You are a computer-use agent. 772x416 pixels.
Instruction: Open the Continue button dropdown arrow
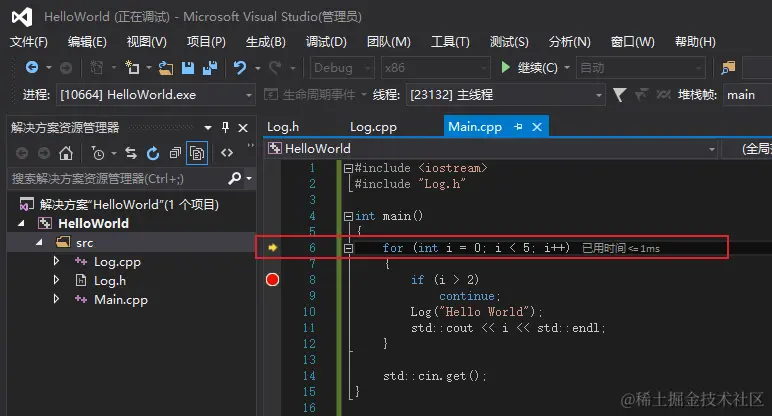(x=567, y=67)
